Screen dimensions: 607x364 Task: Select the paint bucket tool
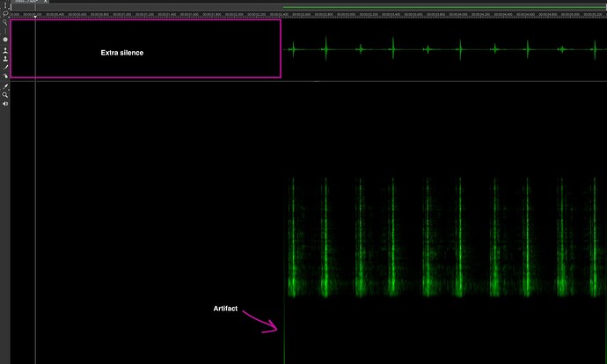[5, 76]
